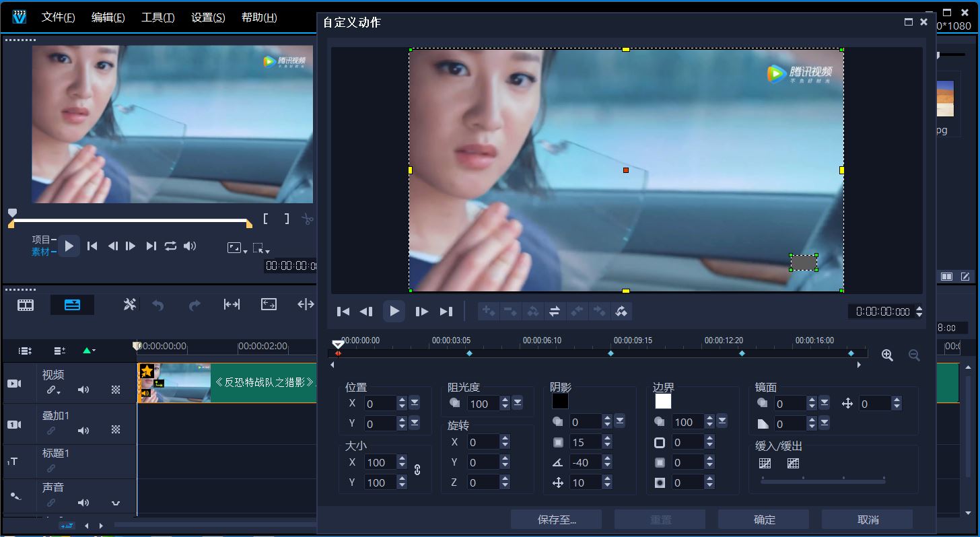Add a keyframe in custom motion dialog
Image resolution: width=980 pixels, height=537 pixels.
point(489,311)
